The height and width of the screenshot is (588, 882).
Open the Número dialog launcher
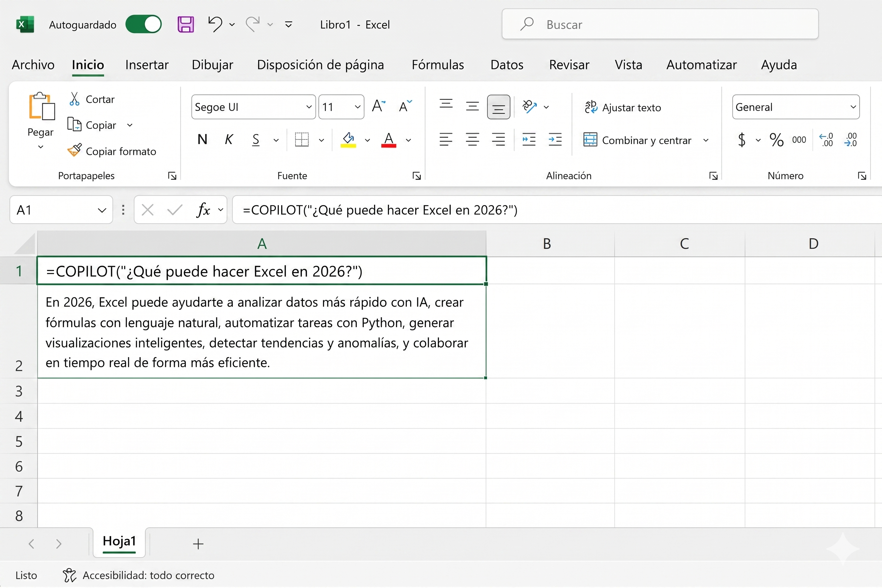[x=862, y=176]
